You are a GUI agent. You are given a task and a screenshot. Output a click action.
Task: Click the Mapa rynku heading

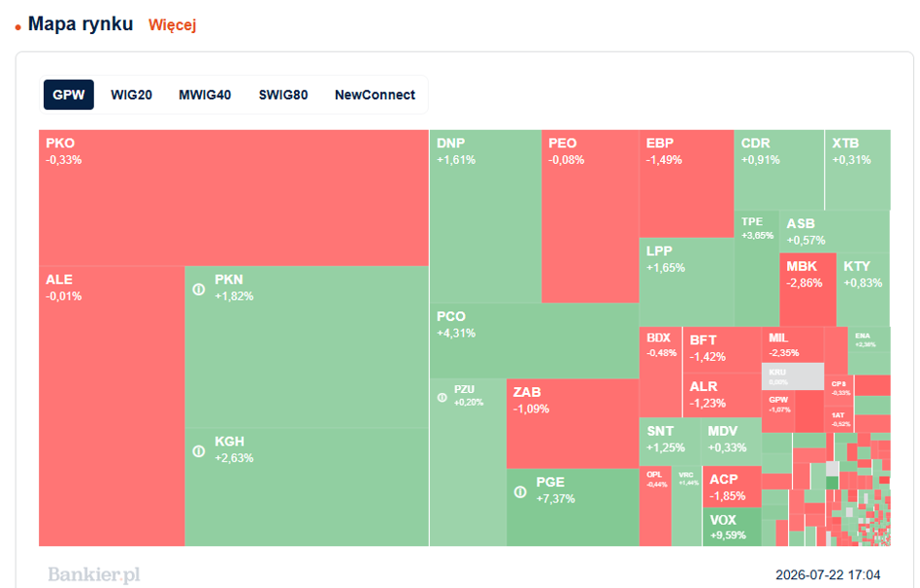point(81,24)
